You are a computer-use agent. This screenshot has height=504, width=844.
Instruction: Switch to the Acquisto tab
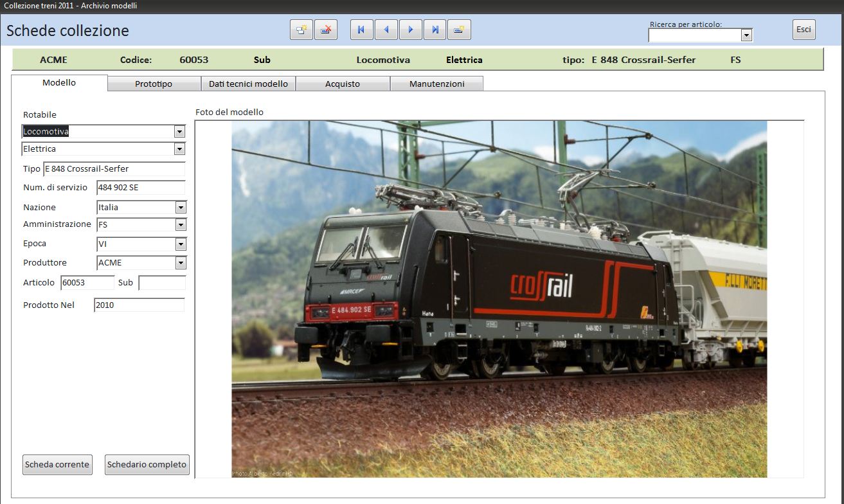click(x=343, y=84)
